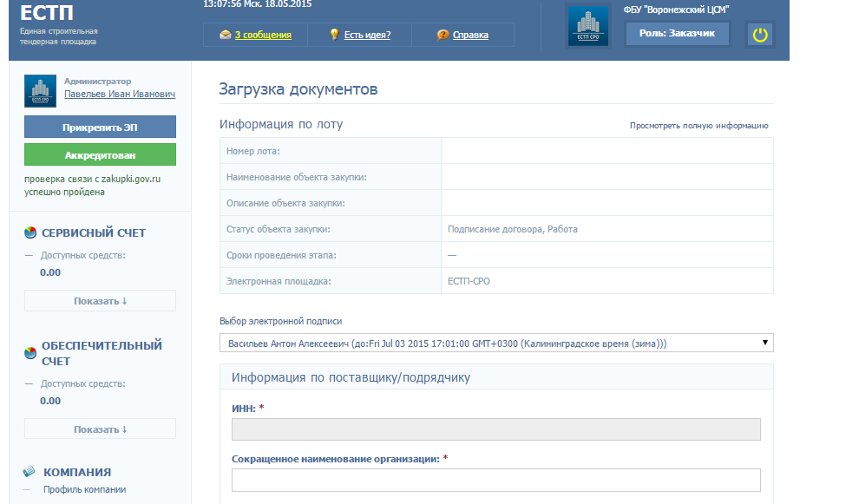Click Информация по поставщику/подрядчику heading
This screenshot has width=859, height=504.
[x=351, y=377]
